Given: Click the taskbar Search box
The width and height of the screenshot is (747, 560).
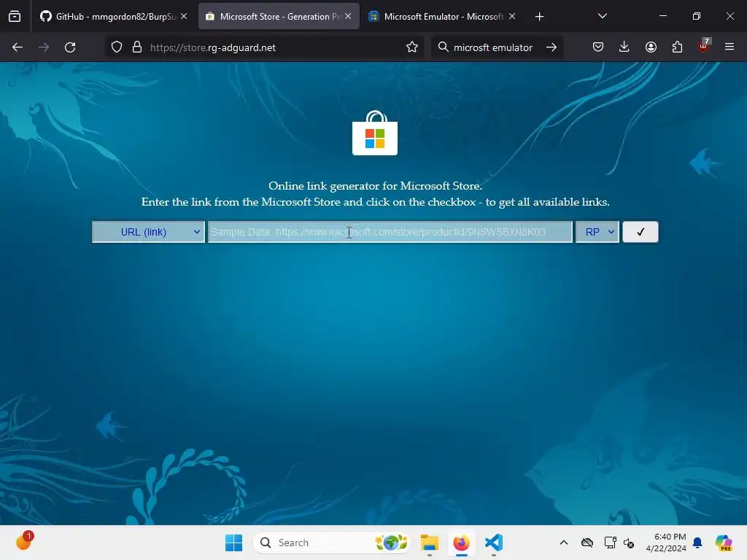Looking at the screenshot, I should click(x=332, y=542).
